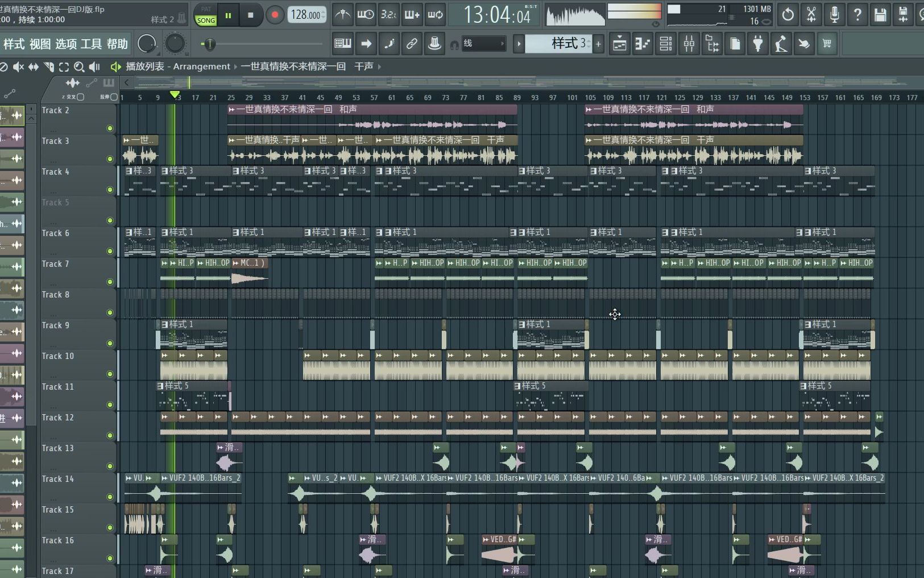The image size is (924, 578).
Task: Open the 工具 (Tools) menu
Action: (x=91, y=44)
